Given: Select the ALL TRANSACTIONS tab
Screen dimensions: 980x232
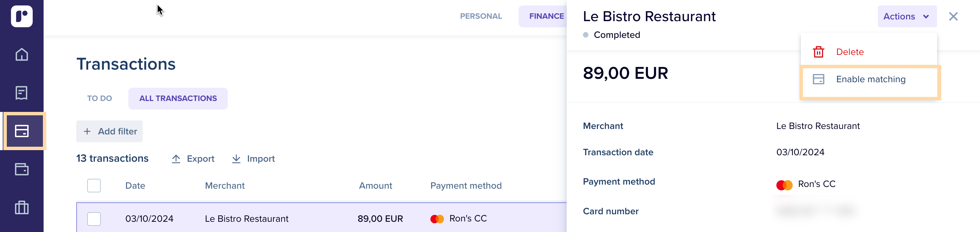Looking at the screenshot, I should point(178,98).
